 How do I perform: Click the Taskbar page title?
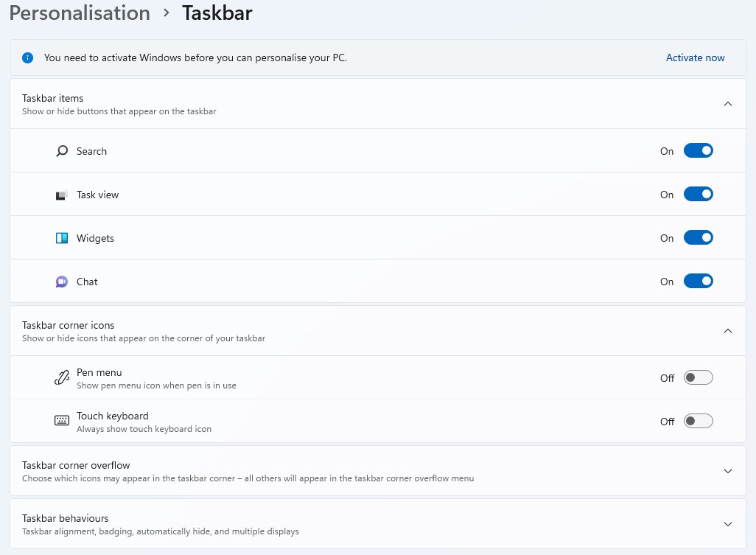coord(217,13)
